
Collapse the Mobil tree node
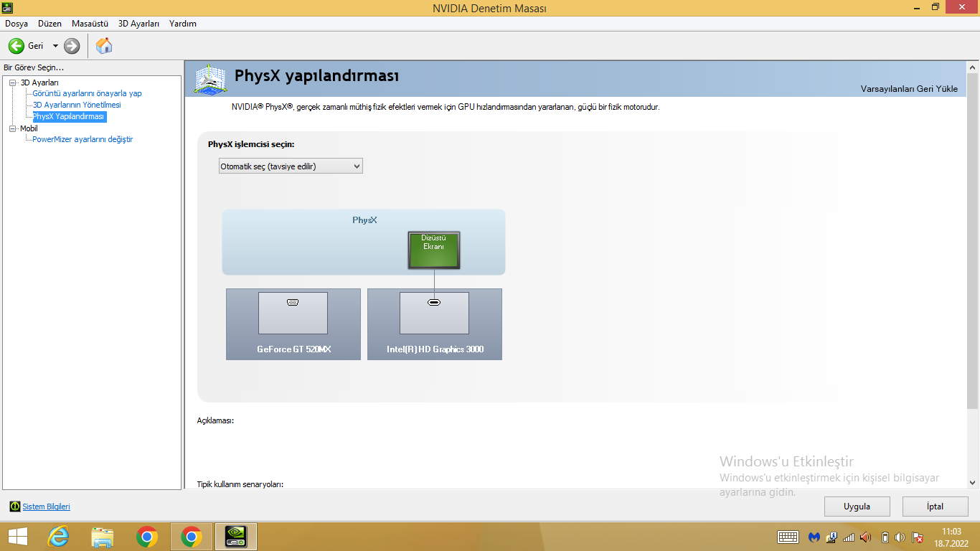tap(12, 129)
